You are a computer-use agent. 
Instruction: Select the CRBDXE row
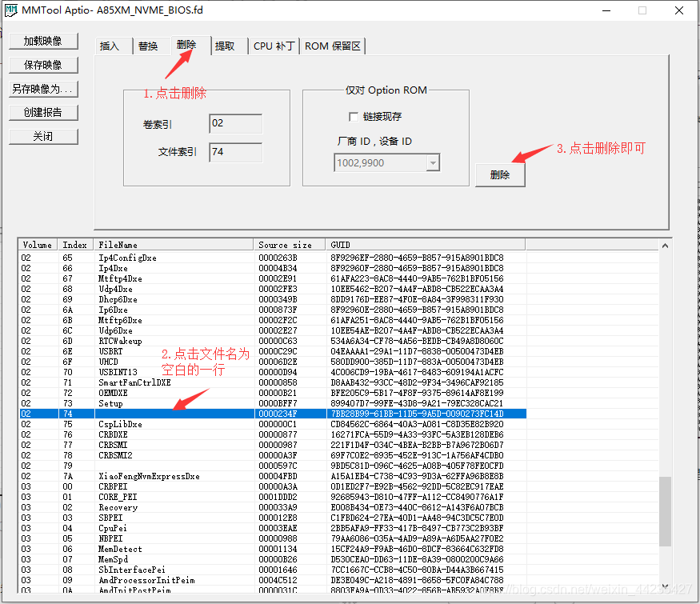pyautogui.click(x=273, y=435)
